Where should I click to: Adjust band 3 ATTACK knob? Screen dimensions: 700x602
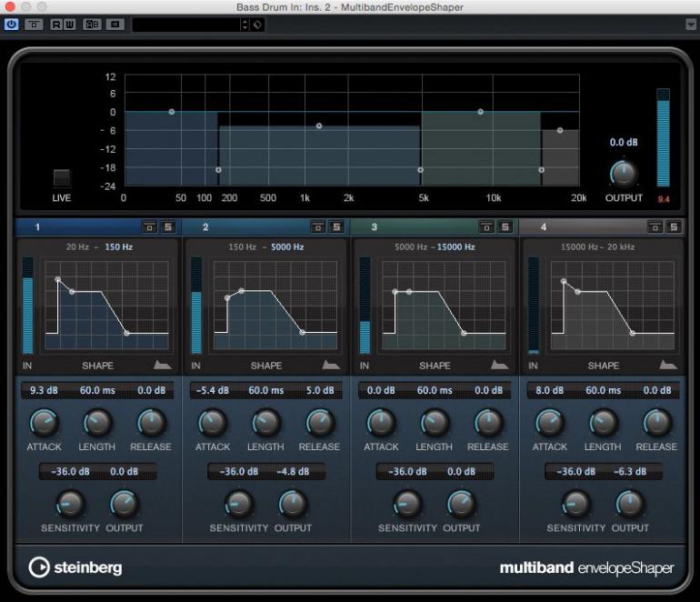(381, 423)
